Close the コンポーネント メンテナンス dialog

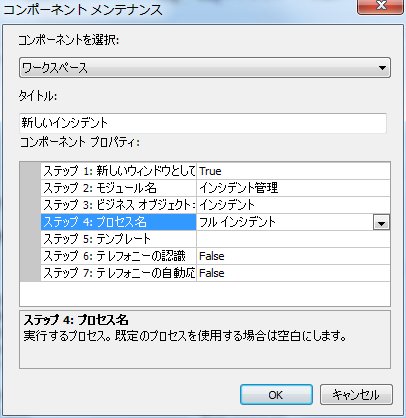coord(380,6)
